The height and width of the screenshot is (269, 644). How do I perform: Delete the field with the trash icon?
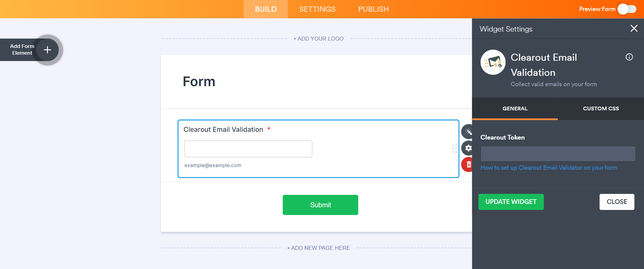click(x=468, y=165)
